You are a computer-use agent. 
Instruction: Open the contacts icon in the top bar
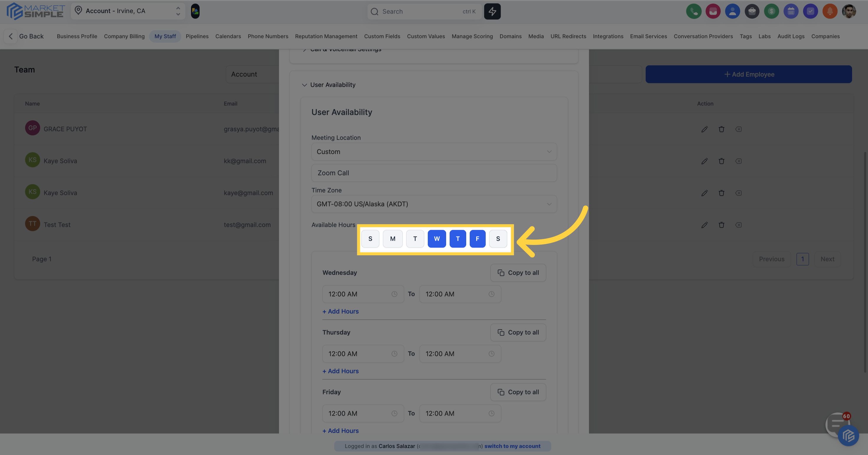tap(732, 11)
